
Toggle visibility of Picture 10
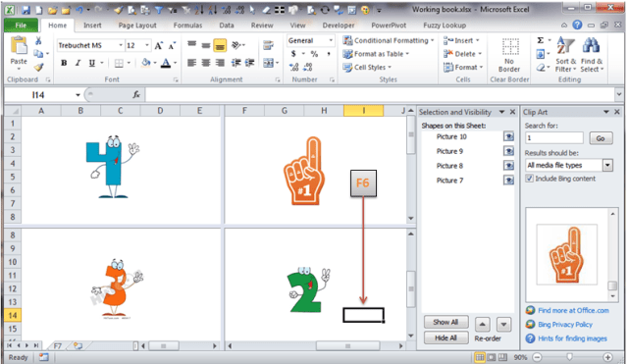(508, 137)
